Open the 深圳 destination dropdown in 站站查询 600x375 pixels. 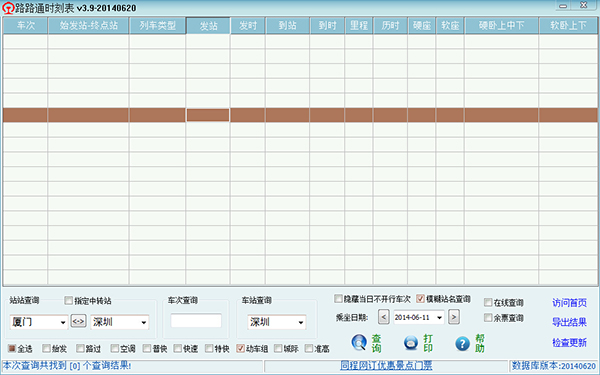pos(144,323)
